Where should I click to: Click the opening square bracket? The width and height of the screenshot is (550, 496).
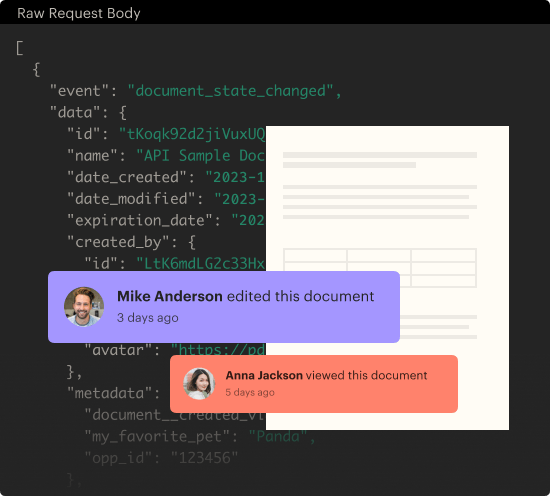point(20,48)
